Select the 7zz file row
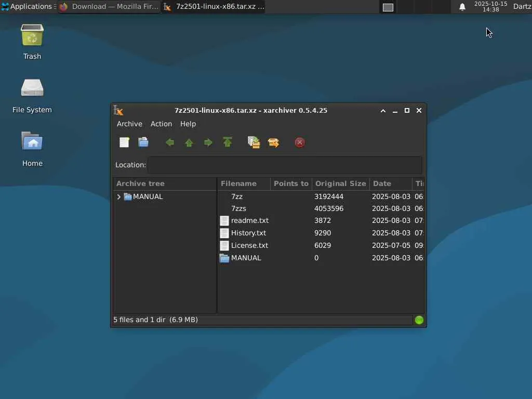Screen dimensions: 532x399 (321, 197)
